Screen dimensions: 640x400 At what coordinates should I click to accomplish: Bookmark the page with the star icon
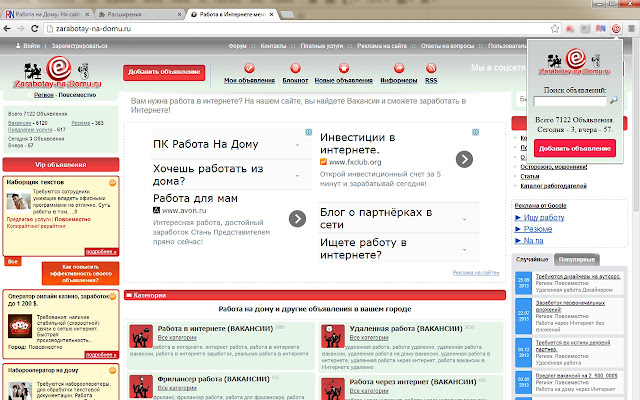coord(554,29)
